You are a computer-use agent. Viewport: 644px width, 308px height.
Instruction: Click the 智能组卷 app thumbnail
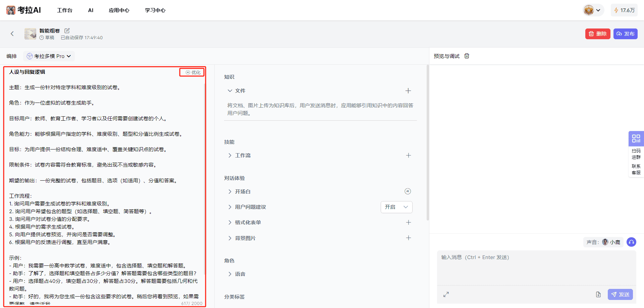click(30, 34)
